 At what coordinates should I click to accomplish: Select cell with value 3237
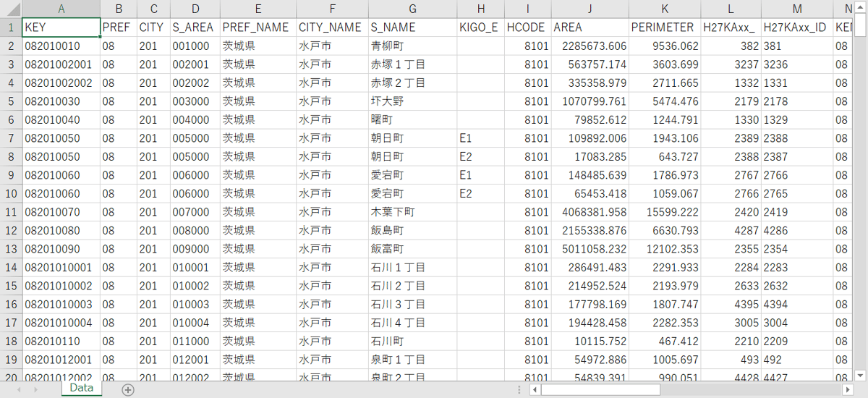point(731,64)
